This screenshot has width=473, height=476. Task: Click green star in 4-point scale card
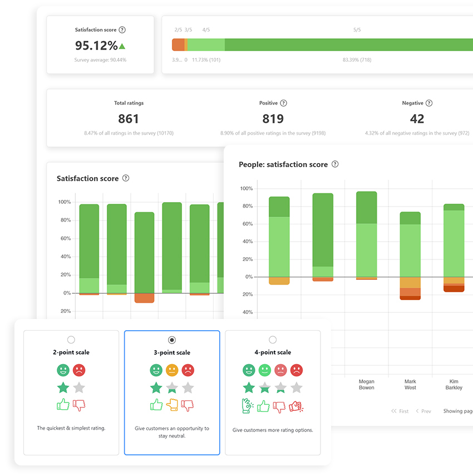click(249, 387)
